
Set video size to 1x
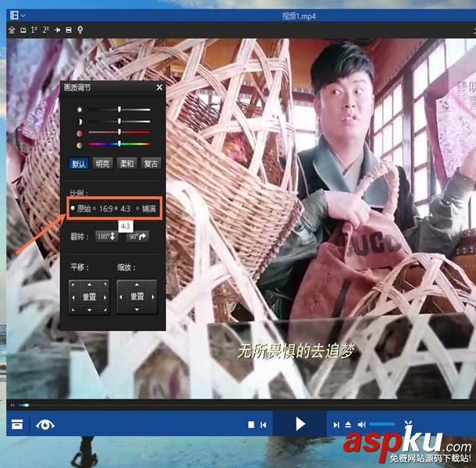(34, 30)
